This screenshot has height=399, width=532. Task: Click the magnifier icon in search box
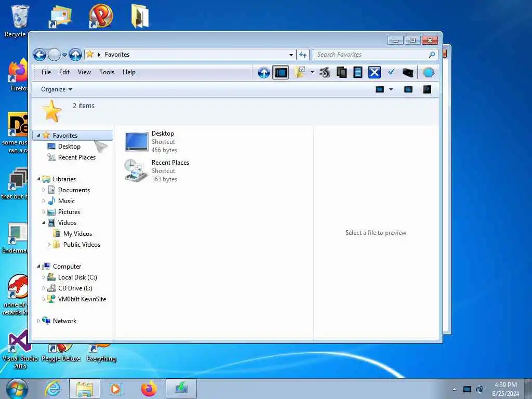[432, 55]
